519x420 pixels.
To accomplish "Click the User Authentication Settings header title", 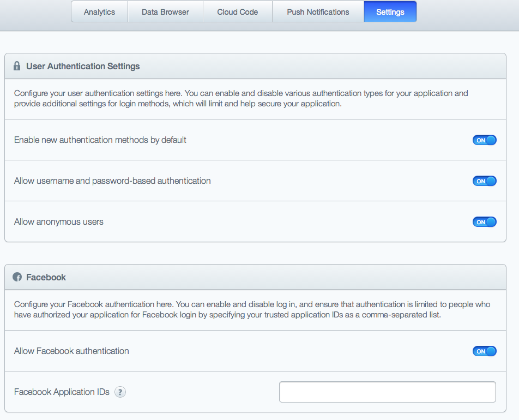I will click(x=83, y=66).
